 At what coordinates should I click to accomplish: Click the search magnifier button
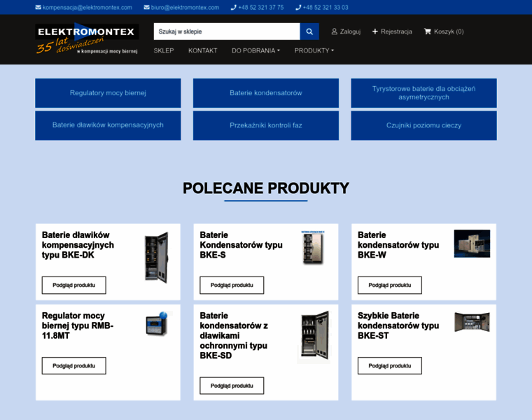tap(309, 31)
